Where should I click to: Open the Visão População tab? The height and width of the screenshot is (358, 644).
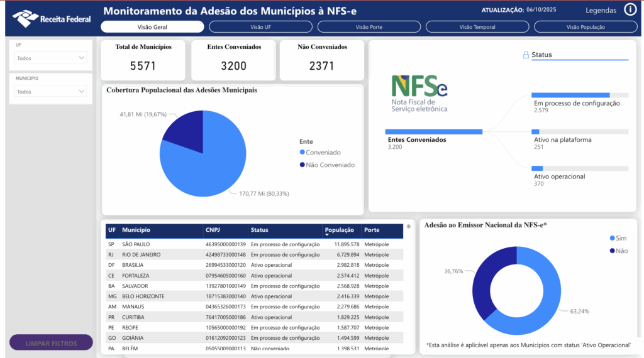click(x=586, y=27)
